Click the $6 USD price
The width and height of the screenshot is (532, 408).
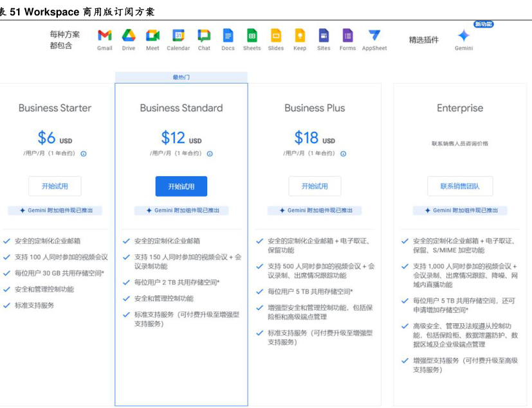[x=55, y=138]
